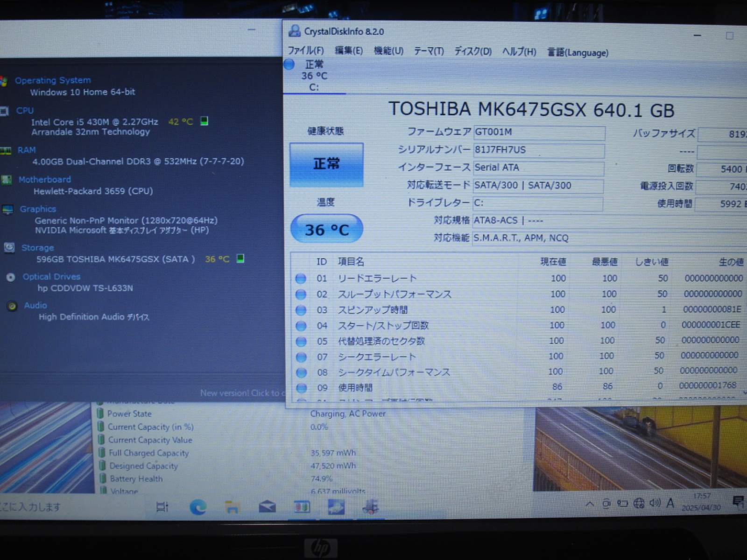Screen dimensions: 747x560
Task: Open the Graphics section link in Speccy
Action: coord(38,209)
